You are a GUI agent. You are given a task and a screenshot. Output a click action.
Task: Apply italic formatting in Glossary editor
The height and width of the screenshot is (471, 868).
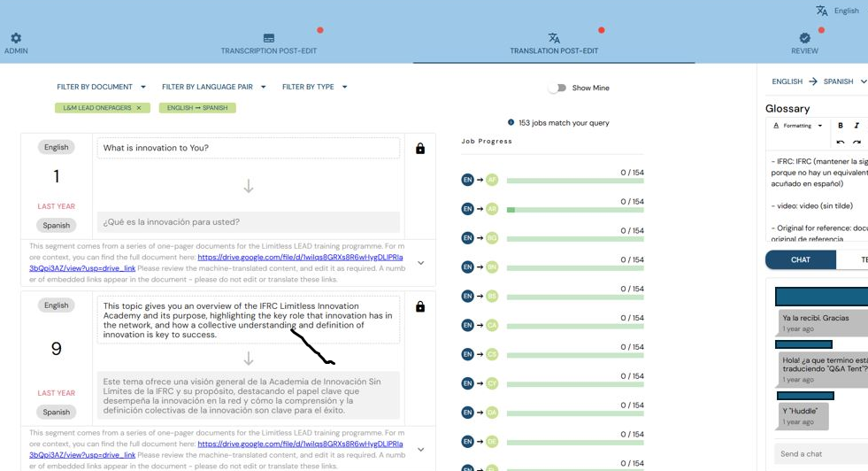point(856,126)
